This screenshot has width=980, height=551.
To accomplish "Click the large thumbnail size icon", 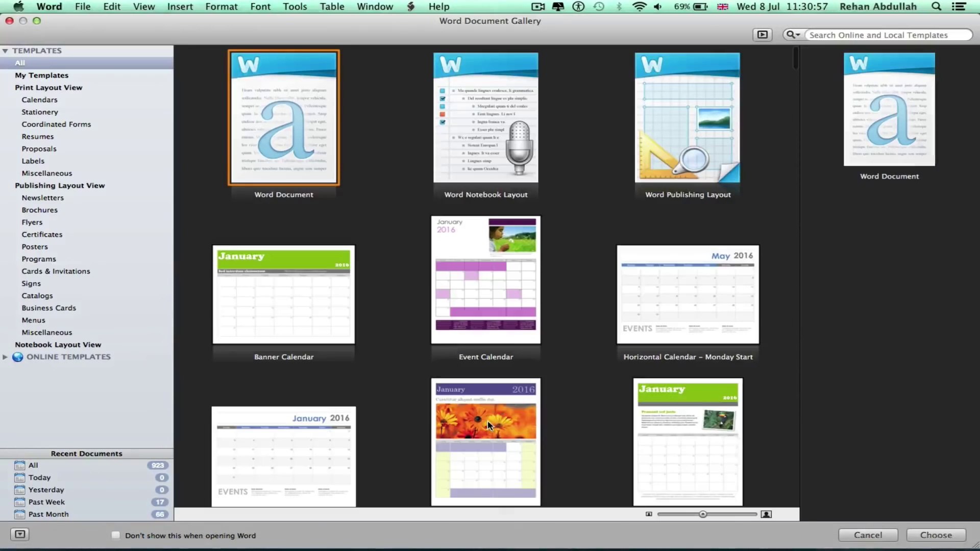I will point(766,514).
